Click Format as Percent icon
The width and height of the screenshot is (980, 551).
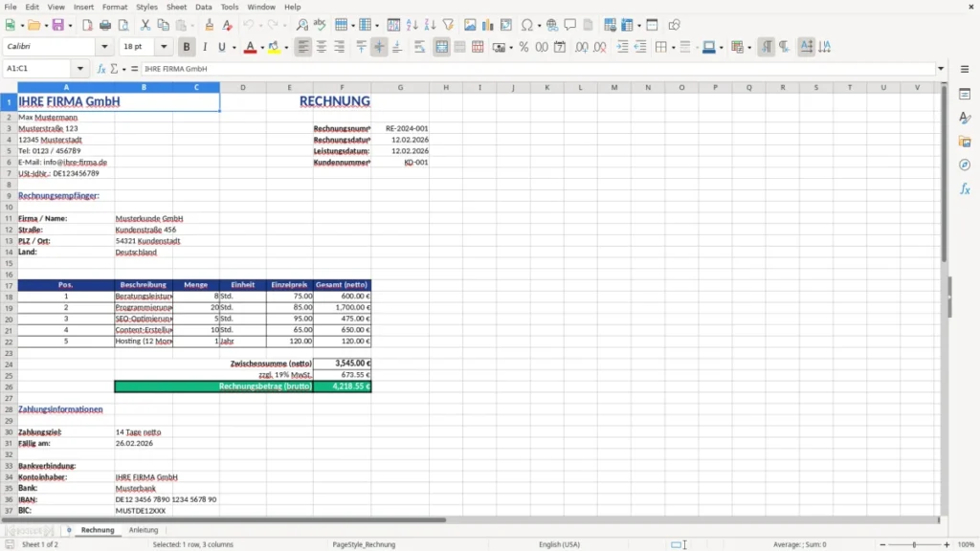(523, 47)
